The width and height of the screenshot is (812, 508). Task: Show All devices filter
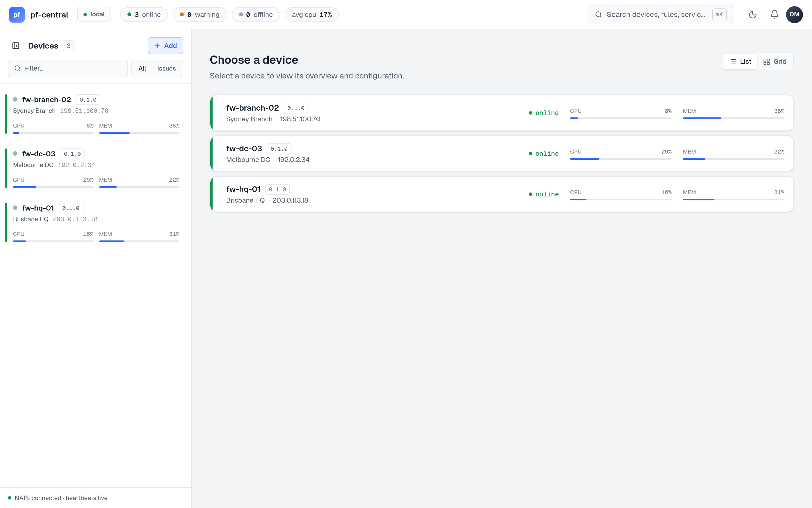142,69
